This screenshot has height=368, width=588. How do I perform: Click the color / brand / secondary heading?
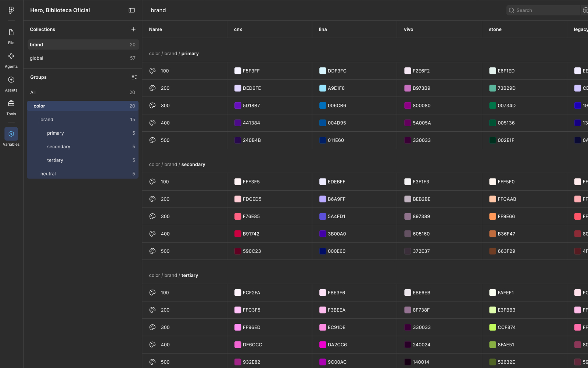click(x=177, y=164)
